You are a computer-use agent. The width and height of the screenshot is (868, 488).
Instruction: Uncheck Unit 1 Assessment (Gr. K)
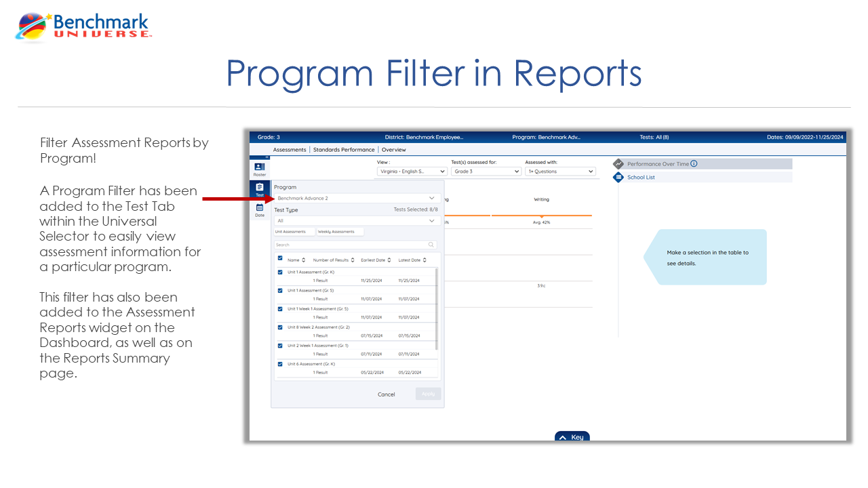280,272
